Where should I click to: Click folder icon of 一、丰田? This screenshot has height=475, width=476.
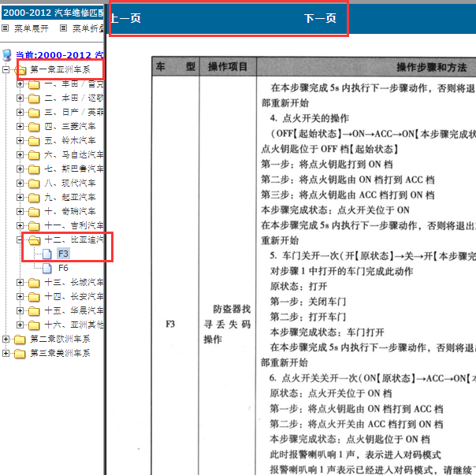(x=34, y=84)
